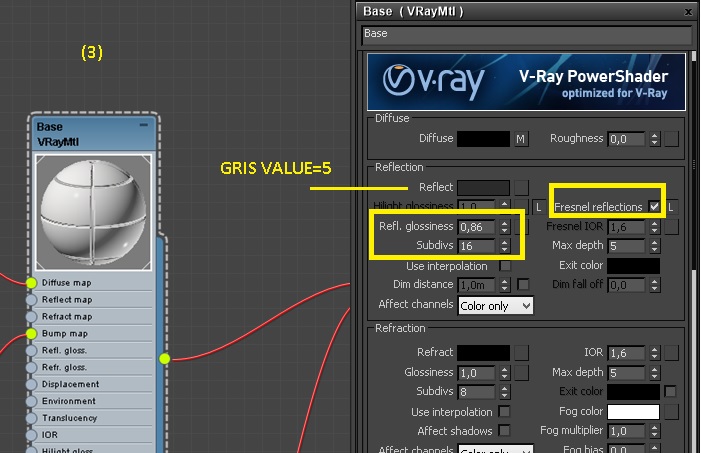Pick the Reflect color swatch
The image size is (701, 453).
coord(483,187)
